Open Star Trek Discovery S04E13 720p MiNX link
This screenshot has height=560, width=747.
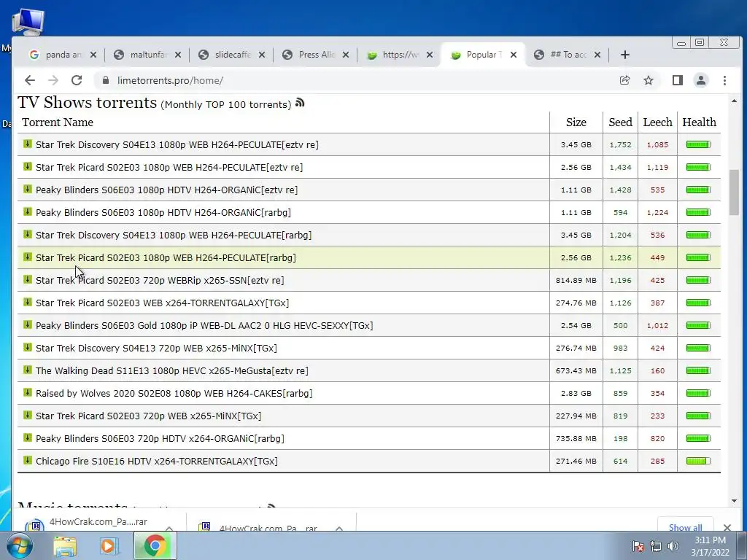tap(156, 348)
